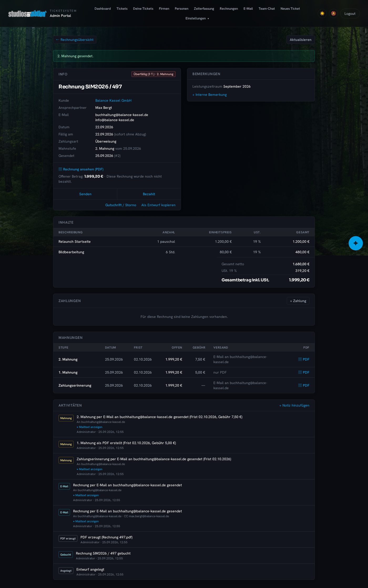This screenshot has height=588, width=368.
Task: Mark invoice as Bezahlt
Action: tap(149, 194)
